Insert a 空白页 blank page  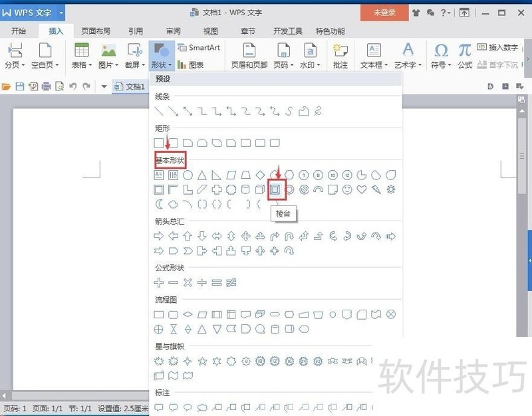pos(45,55)
